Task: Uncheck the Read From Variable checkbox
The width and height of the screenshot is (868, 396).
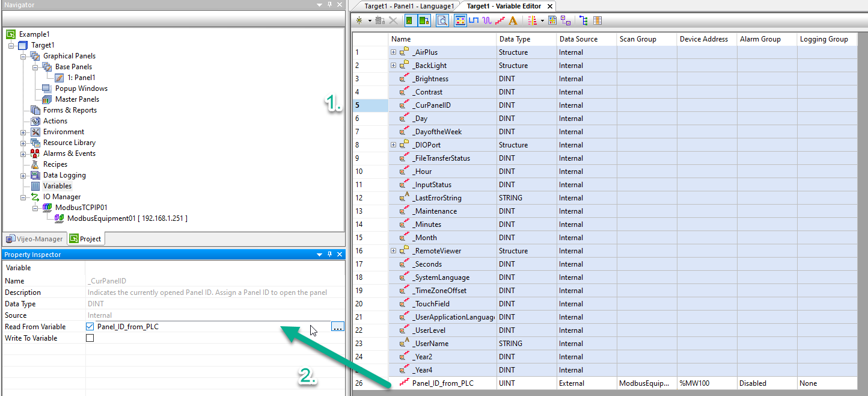Action: tap(90, 327)
